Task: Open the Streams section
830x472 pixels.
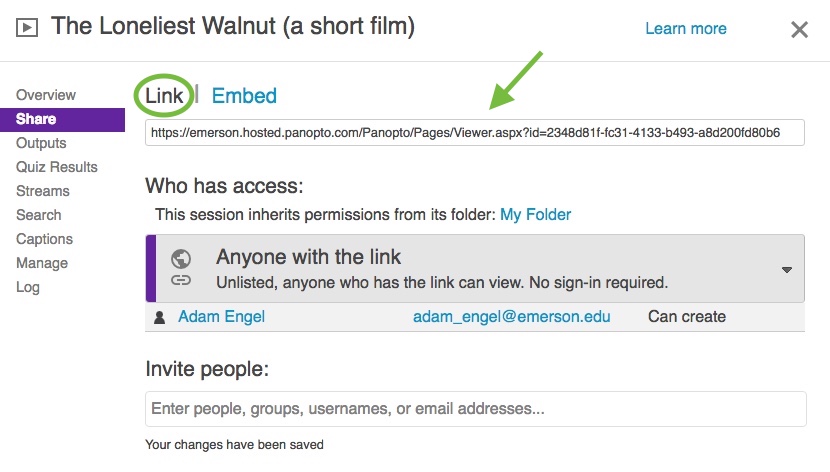Action: [x=43, y=190]
